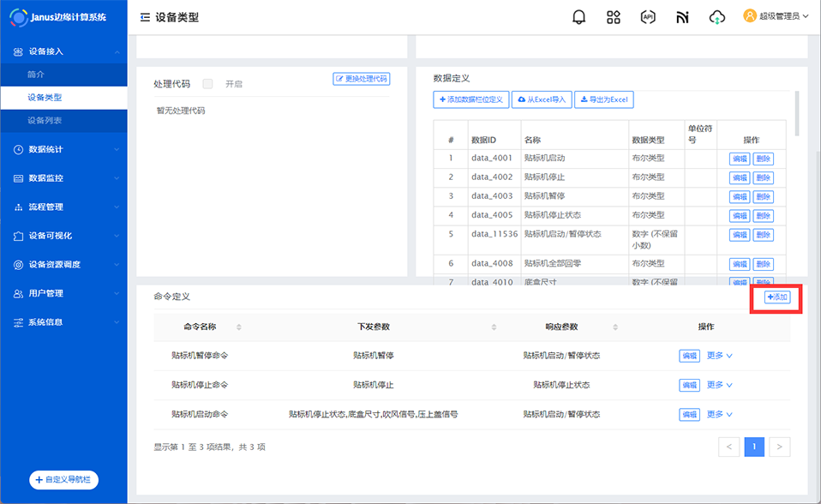Click sort icon on 命令名称 column
The height and width of the screenshot is (504, 821).
pyautogui.click(x=239, y=327)
